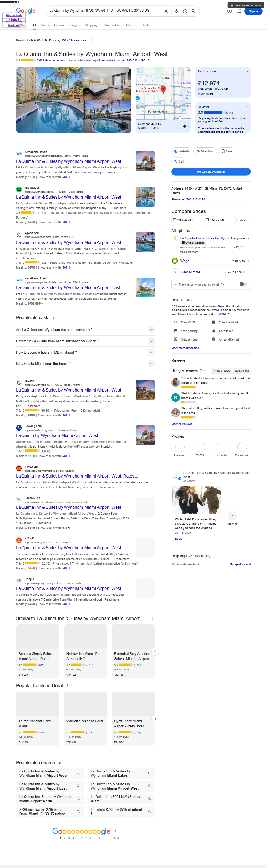Click the Wego logo icon
The height and width of the screenshot is (868, 270).
(175, 261)
